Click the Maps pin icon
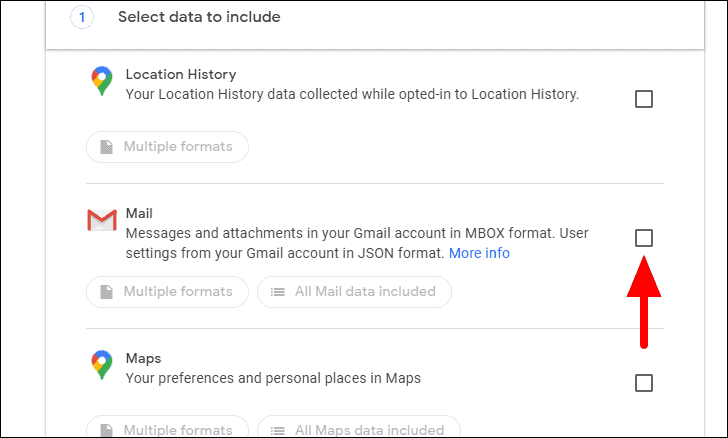 (x=102, y=365)
